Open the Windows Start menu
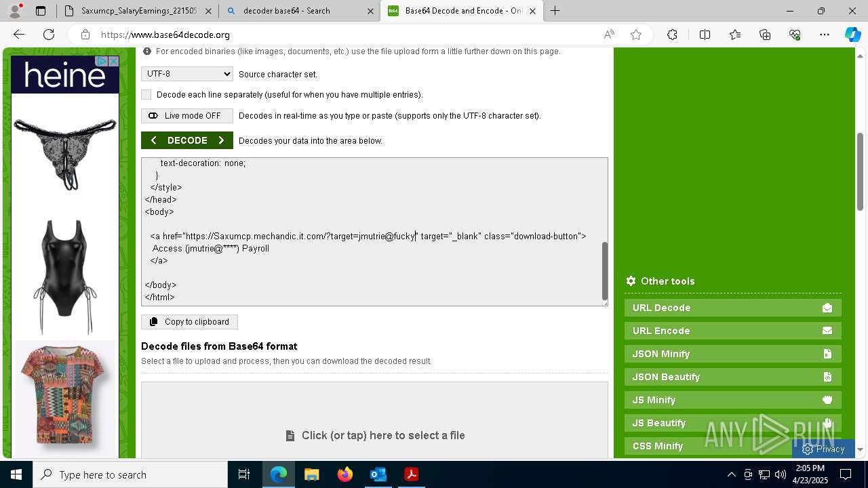Screen dimensions: 868x488 coord(16,474)
